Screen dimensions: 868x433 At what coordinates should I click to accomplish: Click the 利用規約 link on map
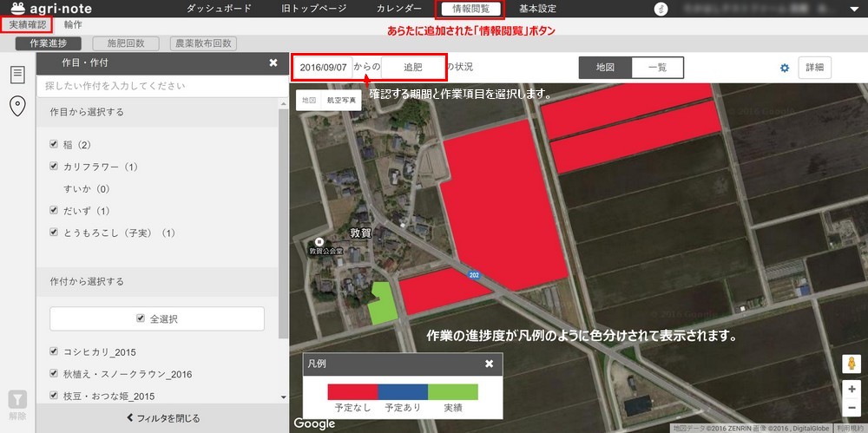tap(851, 428)
